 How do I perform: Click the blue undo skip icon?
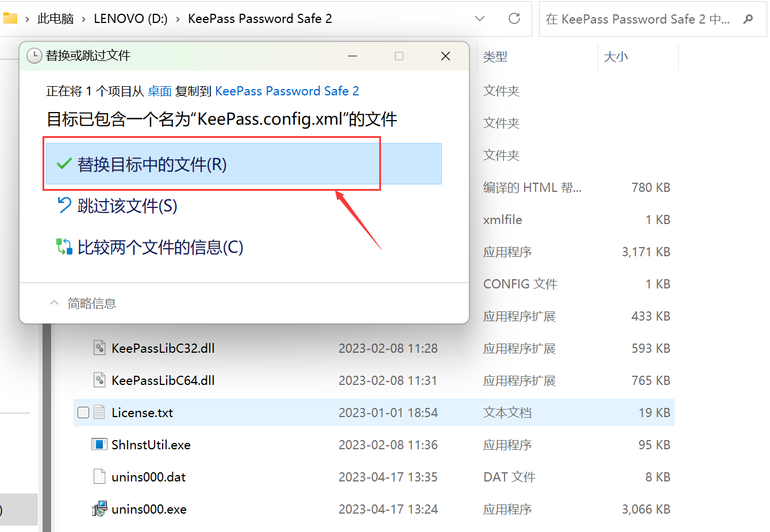(64, 205)
